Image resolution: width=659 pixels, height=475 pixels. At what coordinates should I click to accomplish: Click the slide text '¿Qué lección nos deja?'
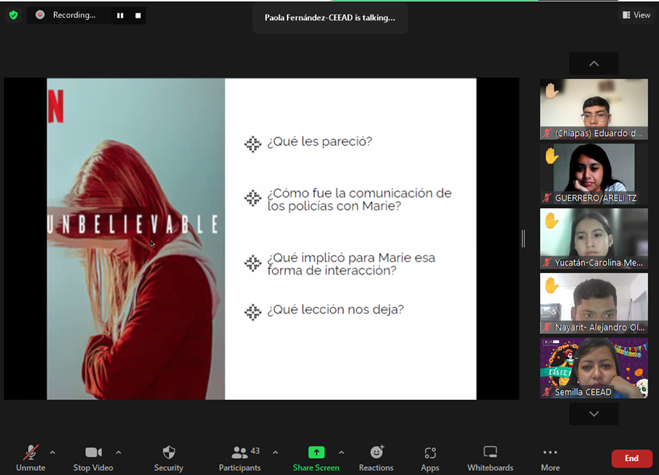coord(335,310)
